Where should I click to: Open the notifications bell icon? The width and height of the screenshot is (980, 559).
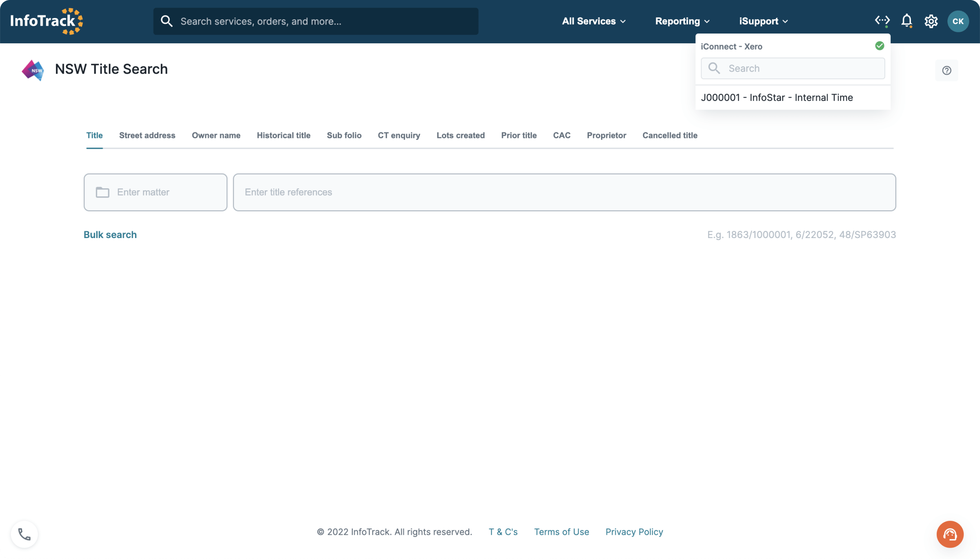pyautogui.click(x=907, y=21)
